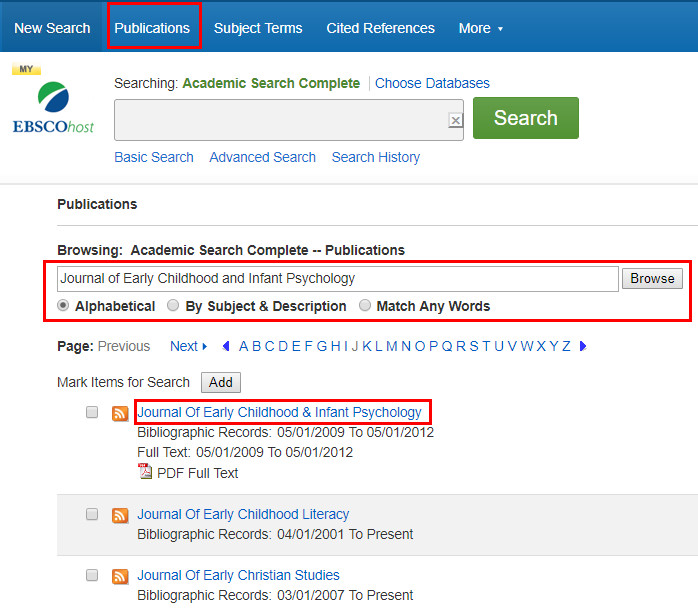Click the EBSCOhost logo

(53, 107)
